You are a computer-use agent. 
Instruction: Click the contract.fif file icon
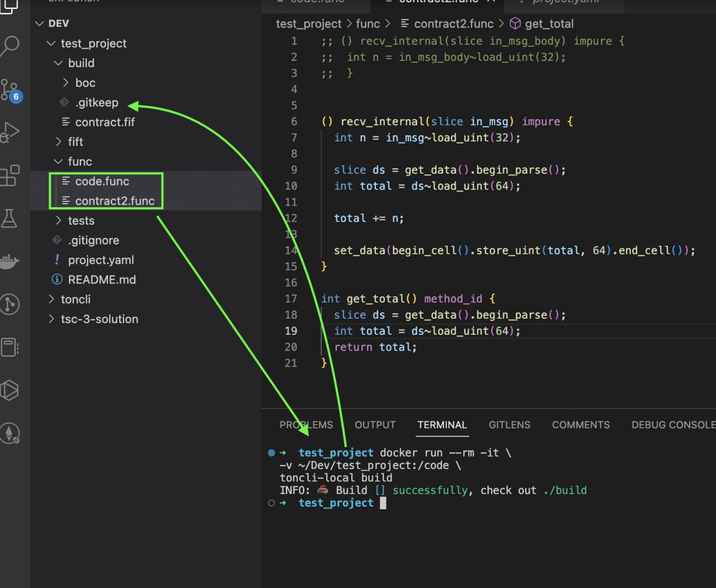(65, 122)
